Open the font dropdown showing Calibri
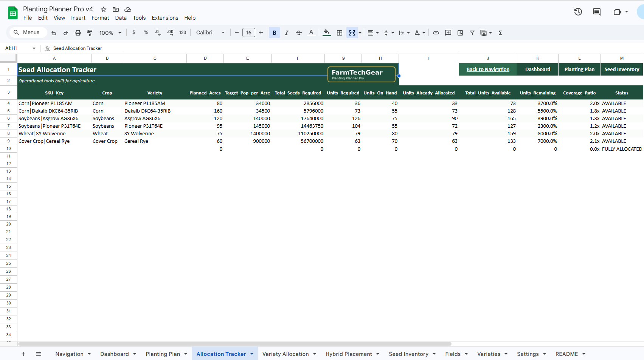The image size is (644, 360). point(210,32)
